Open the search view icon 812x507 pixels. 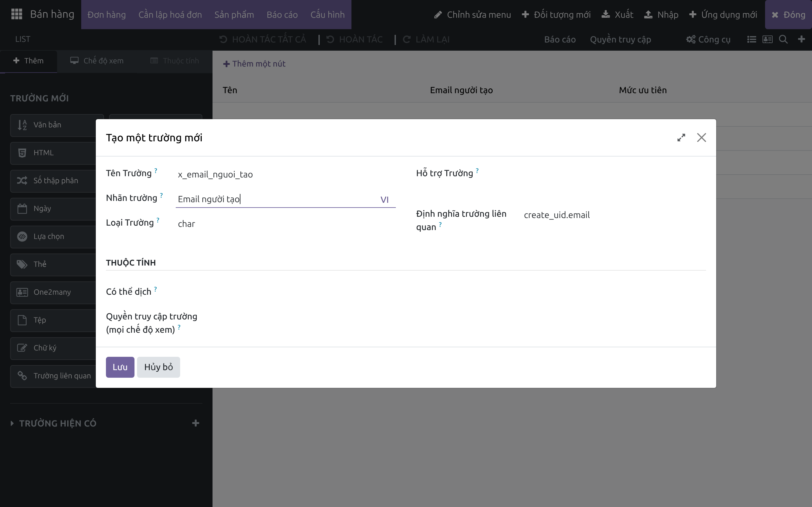pyautogui.click(x=783, y=39)
